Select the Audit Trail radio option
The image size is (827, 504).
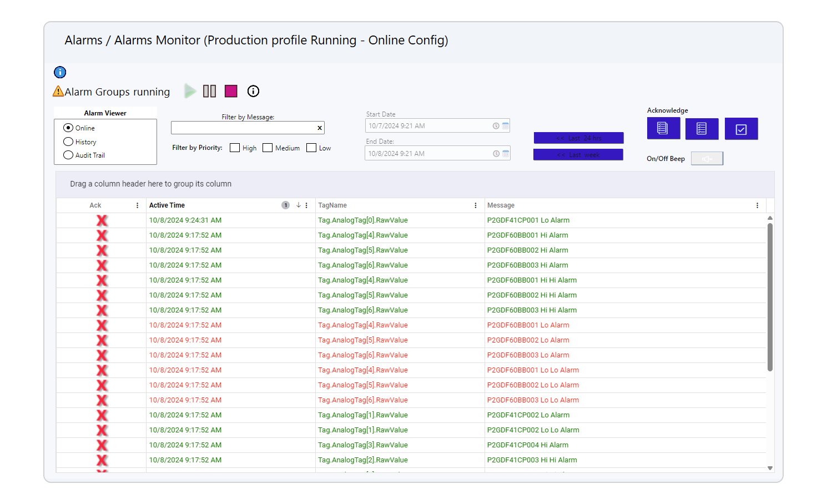click(x=68, y=155)
